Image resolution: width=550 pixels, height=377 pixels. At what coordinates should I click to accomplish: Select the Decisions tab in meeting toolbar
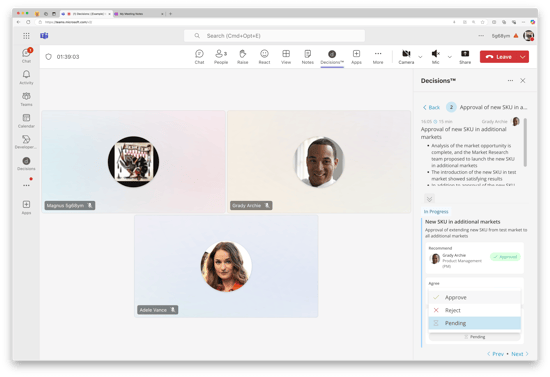tap(332, 57)
